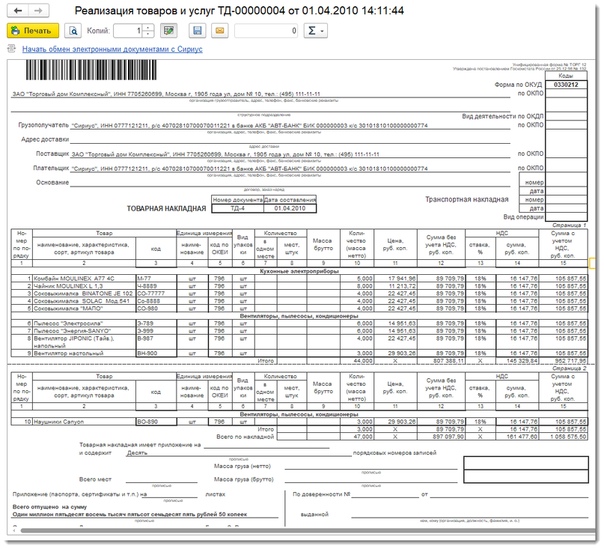Select the row Вентилятор настольный

coord(299,353)
